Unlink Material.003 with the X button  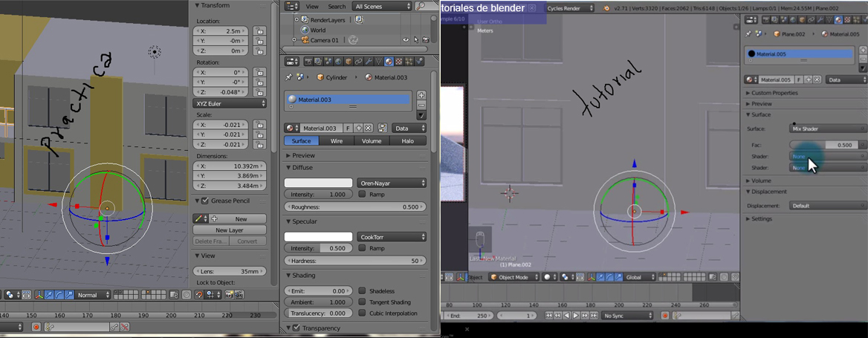point(368,128)
